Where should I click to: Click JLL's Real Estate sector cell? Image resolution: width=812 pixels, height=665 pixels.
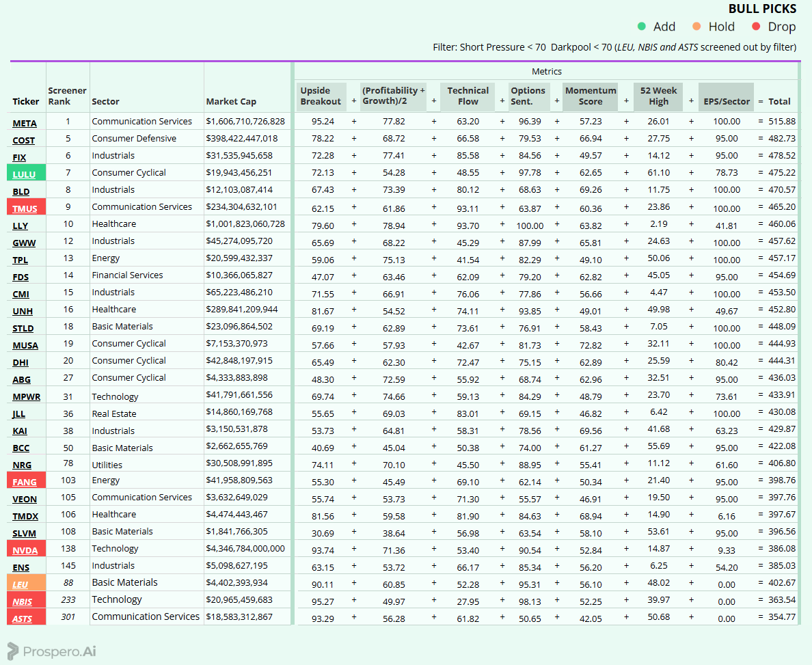tap(114, 413)
